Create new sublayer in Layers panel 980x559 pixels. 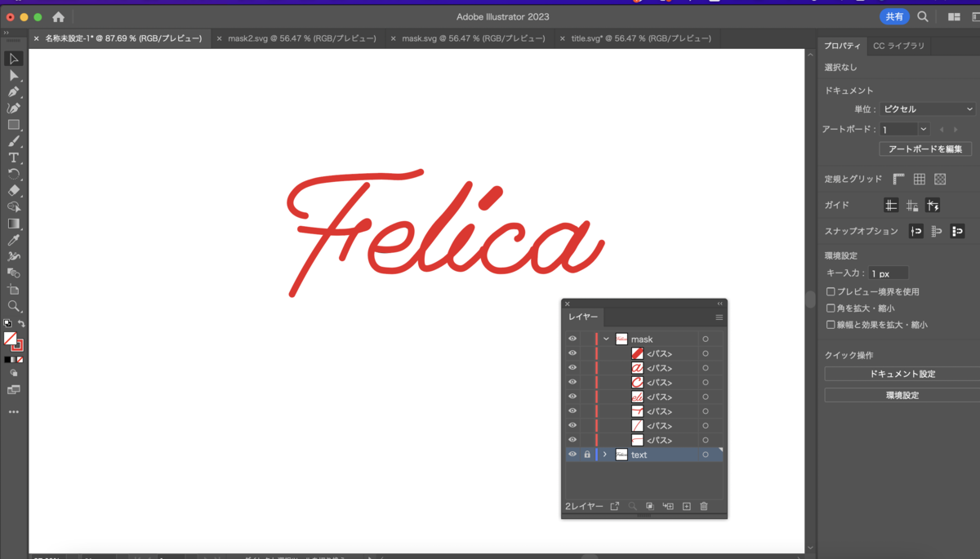click(668, 507)
